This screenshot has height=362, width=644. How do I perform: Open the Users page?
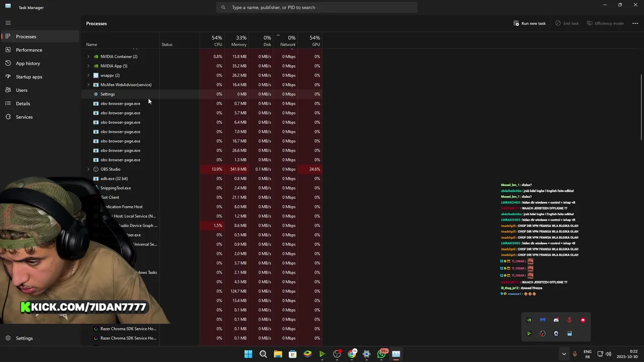click(40, 90)
